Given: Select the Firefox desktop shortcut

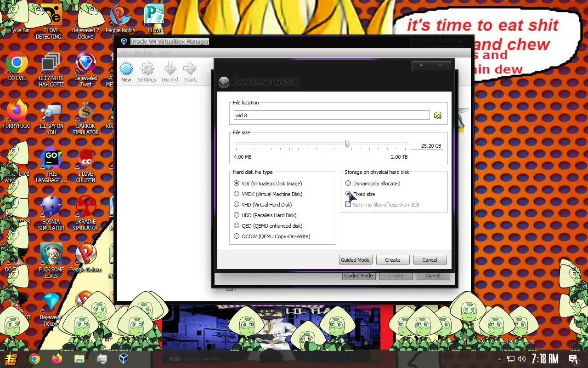Looking at the screenshot, I should pyautogui.click(x=17, y=114).
